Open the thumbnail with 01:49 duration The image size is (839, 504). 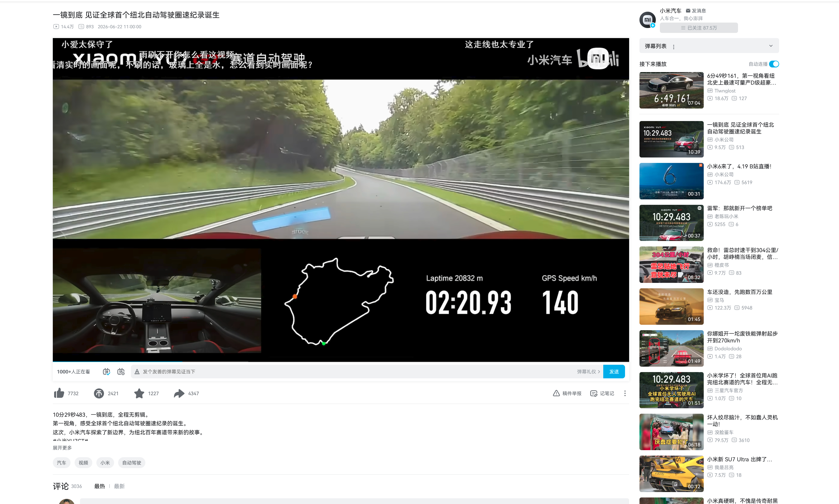(671, 348)
